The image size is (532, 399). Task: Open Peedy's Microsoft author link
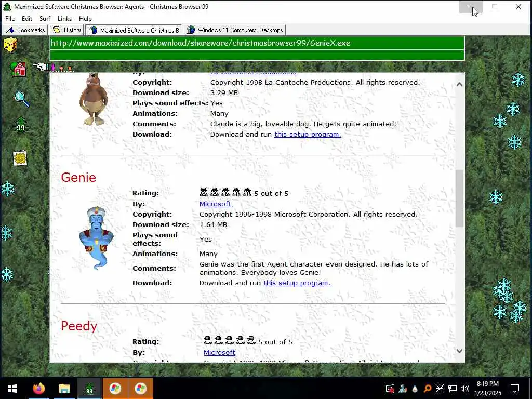point(219,353)
